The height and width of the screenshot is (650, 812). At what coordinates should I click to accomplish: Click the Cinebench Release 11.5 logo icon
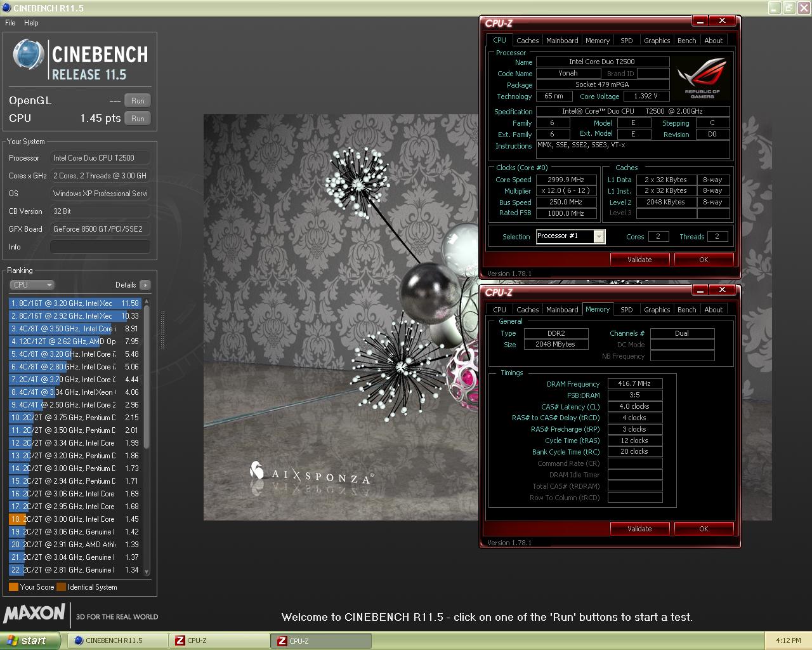point(29,55)
